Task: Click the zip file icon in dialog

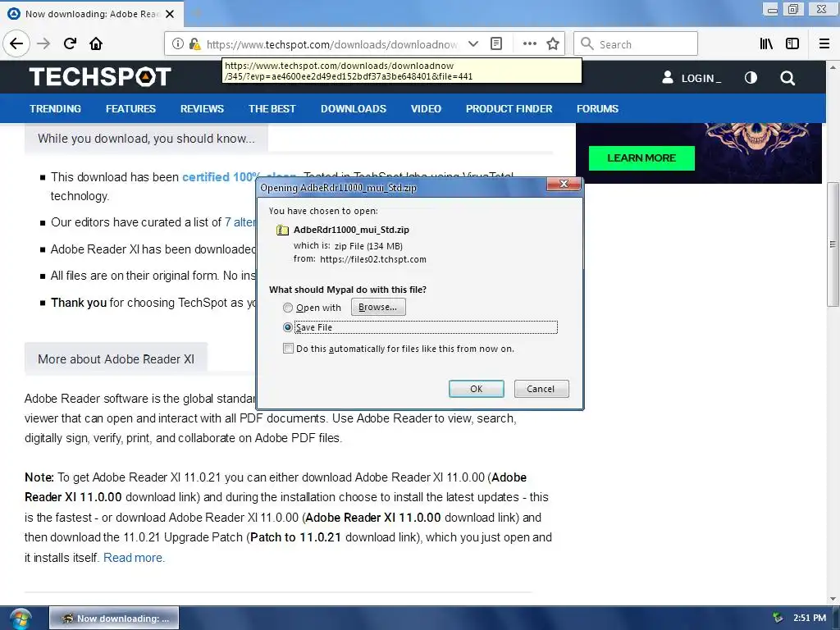Action: point(282,230)
